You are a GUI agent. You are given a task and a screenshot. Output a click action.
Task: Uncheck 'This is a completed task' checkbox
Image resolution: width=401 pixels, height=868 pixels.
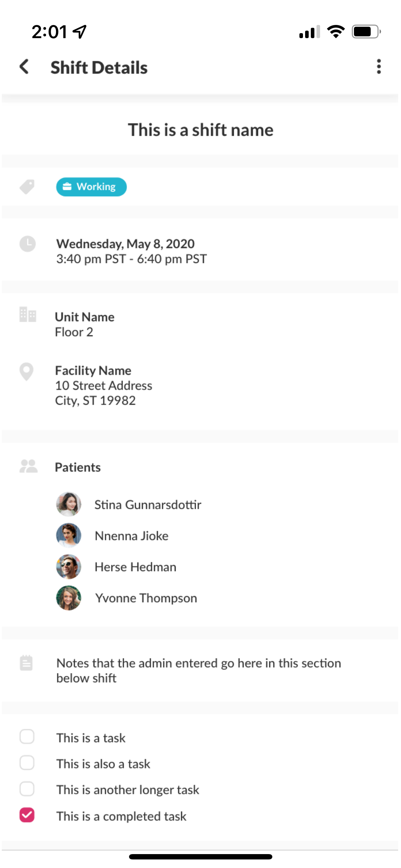[x=27, y=815]
